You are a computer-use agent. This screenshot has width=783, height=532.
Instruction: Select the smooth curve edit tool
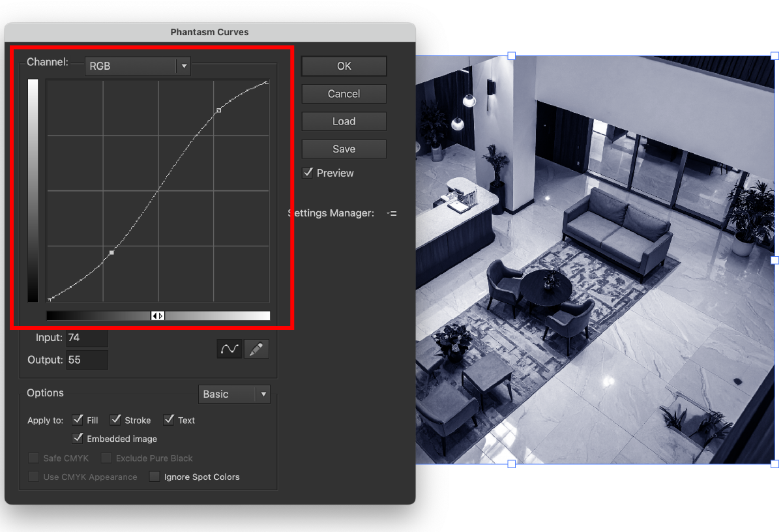pos(229,349)
